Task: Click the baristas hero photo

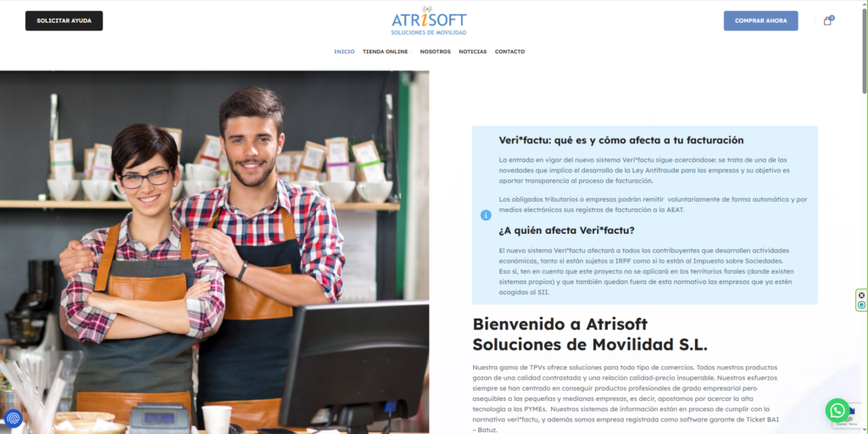Action: click(214, 252)
